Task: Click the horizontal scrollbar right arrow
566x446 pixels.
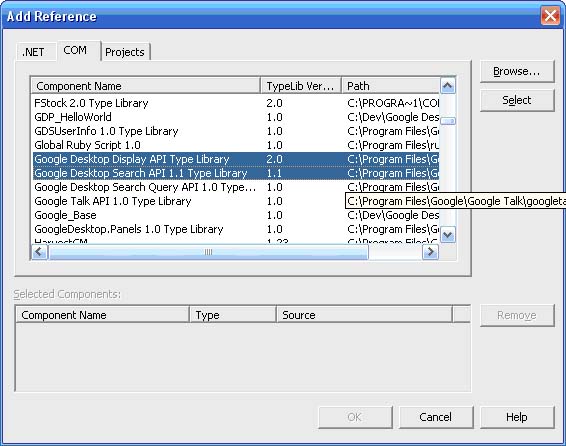Action: point(430,252)
